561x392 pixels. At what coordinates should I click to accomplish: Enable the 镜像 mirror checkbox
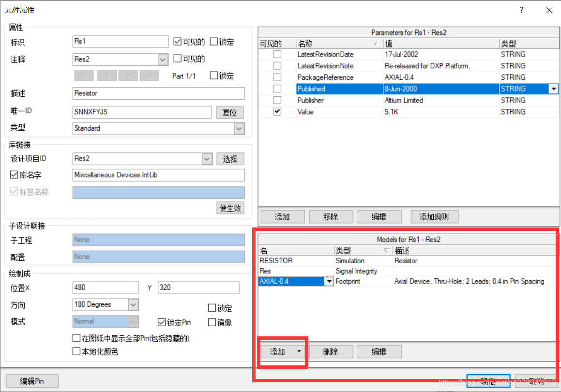pyautogui.click(x=212, y=322)
